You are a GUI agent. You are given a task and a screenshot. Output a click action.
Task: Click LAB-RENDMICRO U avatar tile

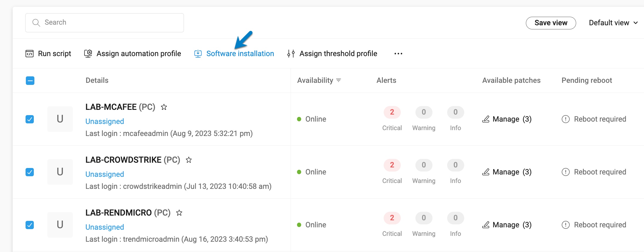pyautogui.click(x=60, y=225)
